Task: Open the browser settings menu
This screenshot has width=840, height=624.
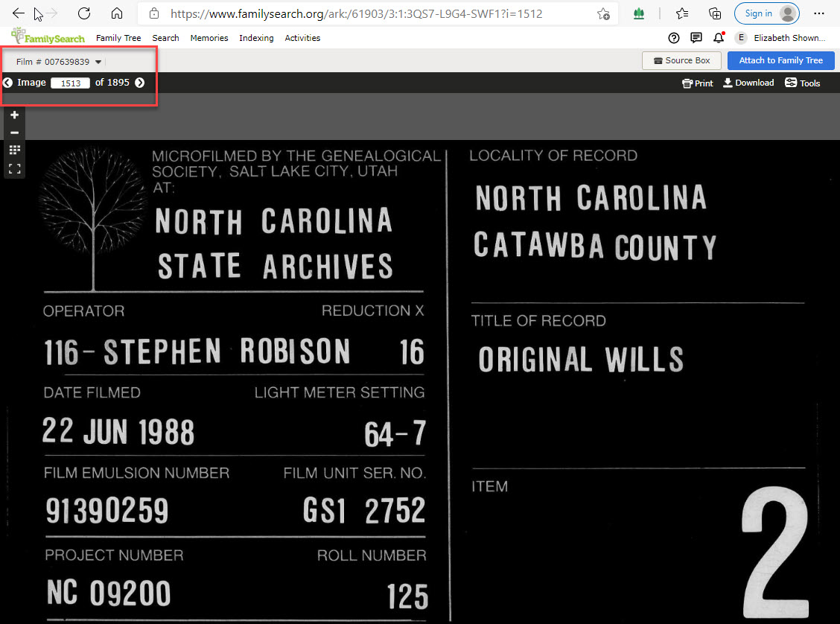Action: point(819,13)
